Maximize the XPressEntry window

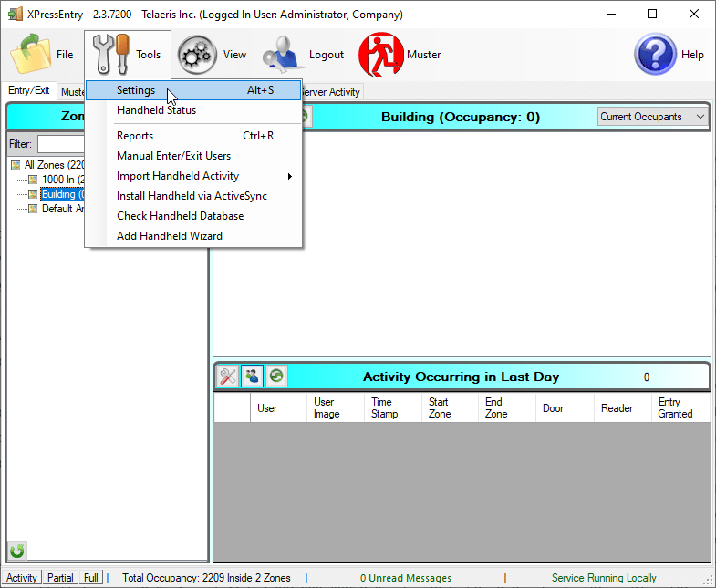click(x=652, y=15)
